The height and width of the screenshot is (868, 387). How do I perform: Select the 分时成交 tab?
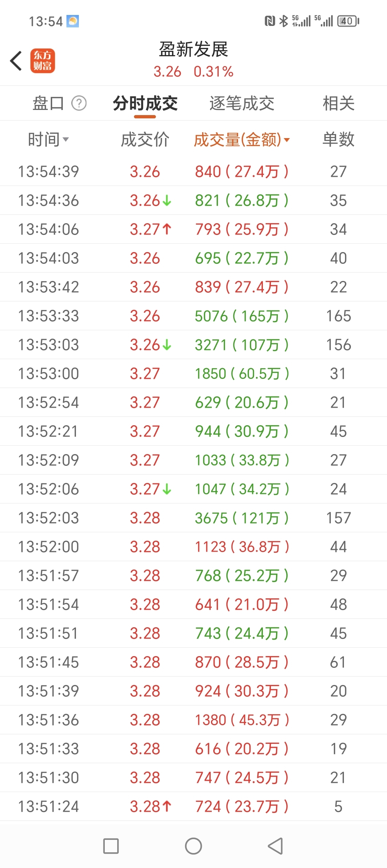coord(145,103)
